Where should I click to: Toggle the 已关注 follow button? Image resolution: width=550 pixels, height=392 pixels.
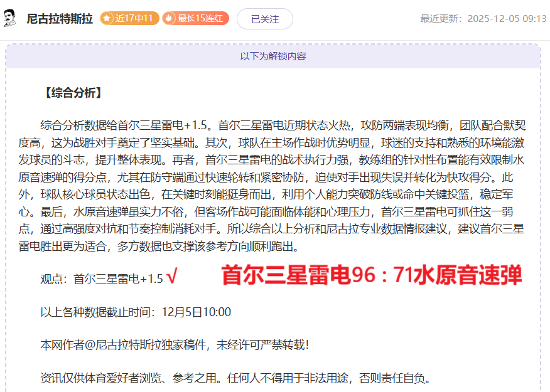tap(264, 19)
